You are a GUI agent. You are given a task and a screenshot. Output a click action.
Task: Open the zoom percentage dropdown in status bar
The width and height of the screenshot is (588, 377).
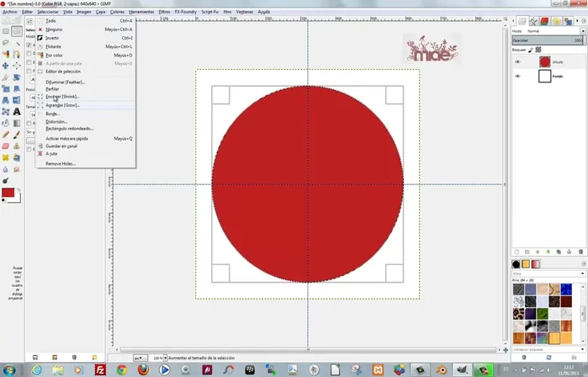pos(160,358)
